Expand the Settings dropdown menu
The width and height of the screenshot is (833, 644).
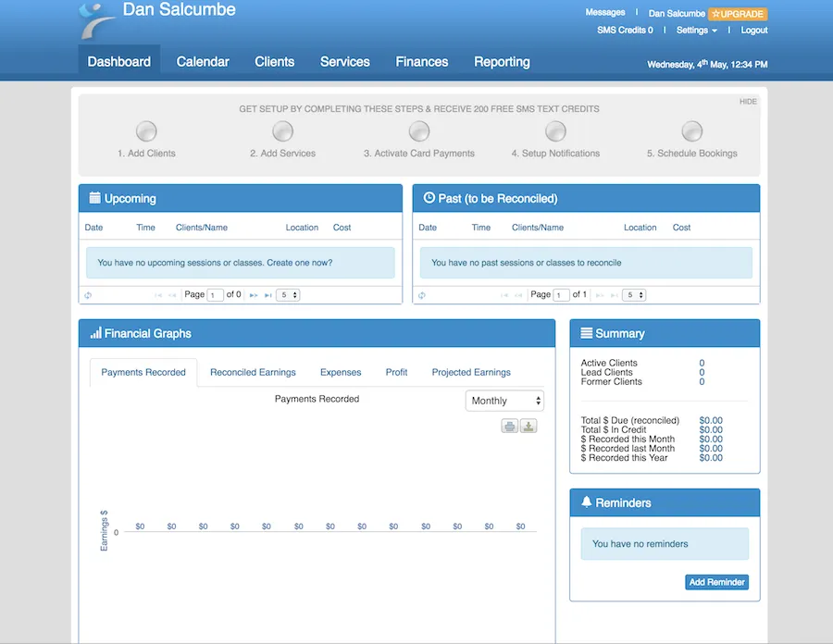coord(697,31)
